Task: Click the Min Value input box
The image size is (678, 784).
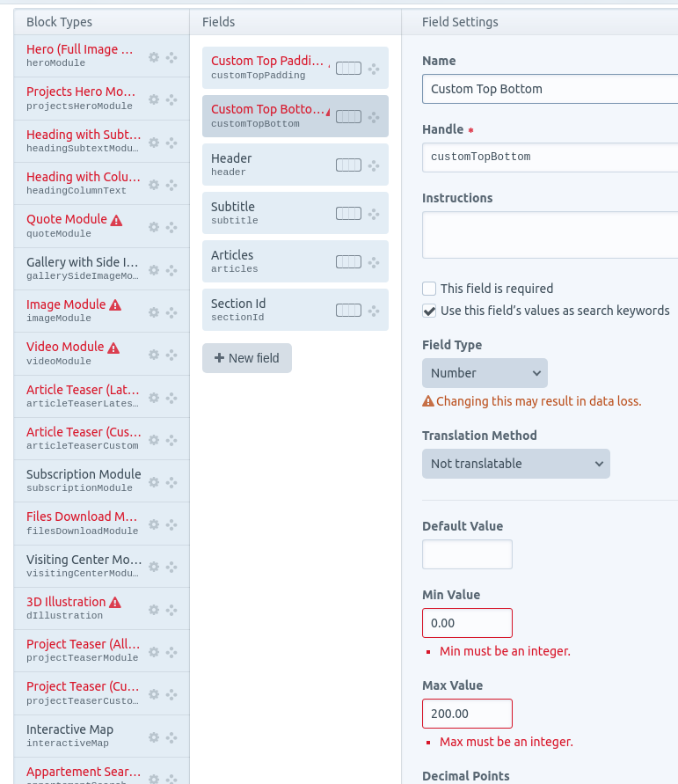Action: pyautogui.click(x=467, y=622)
